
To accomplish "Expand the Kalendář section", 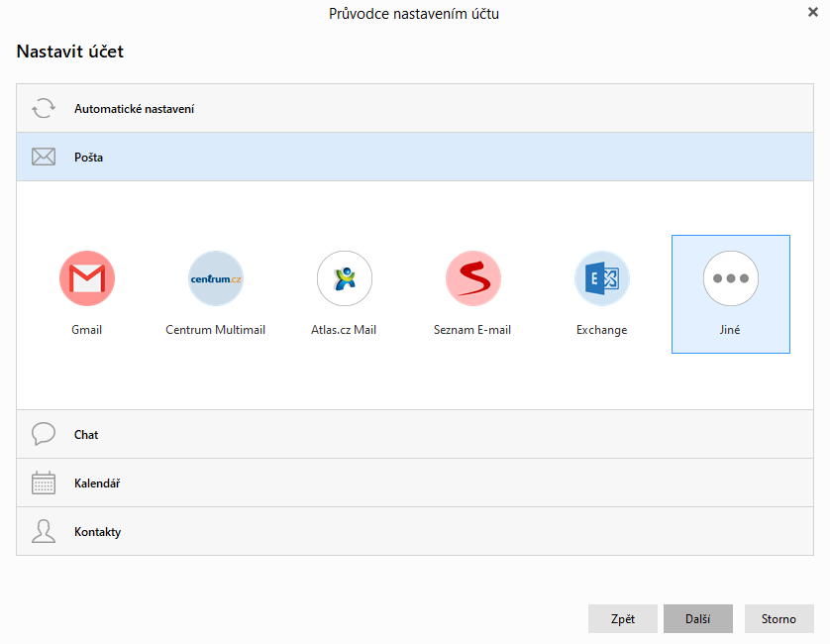I will (97, 483).
